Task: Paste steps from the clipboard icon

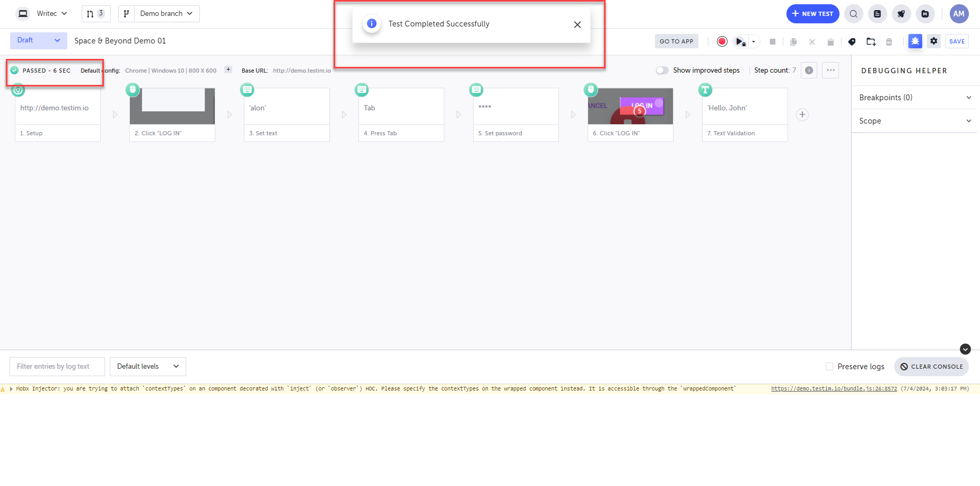Action: (830, 41)
